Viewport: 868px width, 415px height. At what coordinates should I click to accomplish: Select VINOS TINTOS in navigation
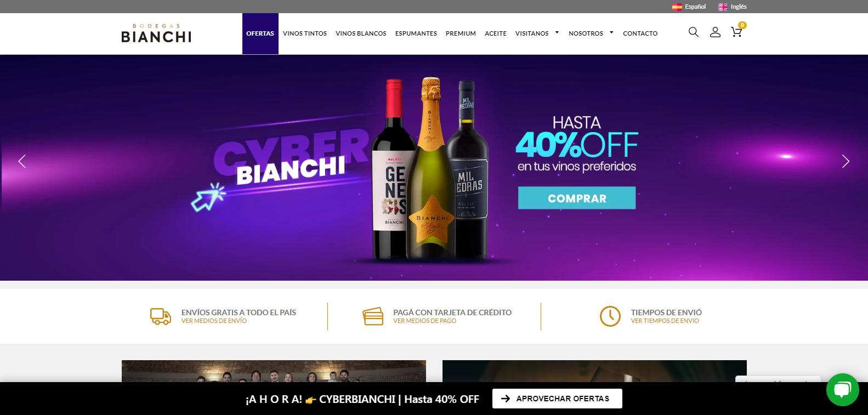coord(305,33)
